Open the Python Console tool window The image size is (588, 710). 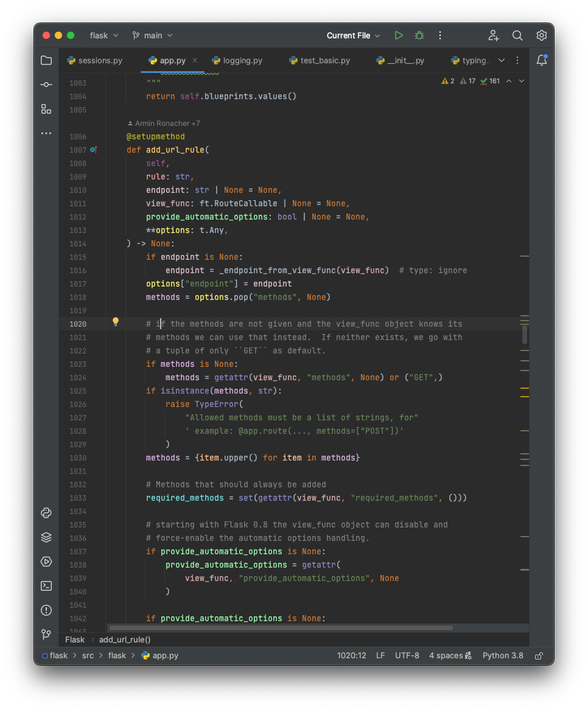(46, 513)
